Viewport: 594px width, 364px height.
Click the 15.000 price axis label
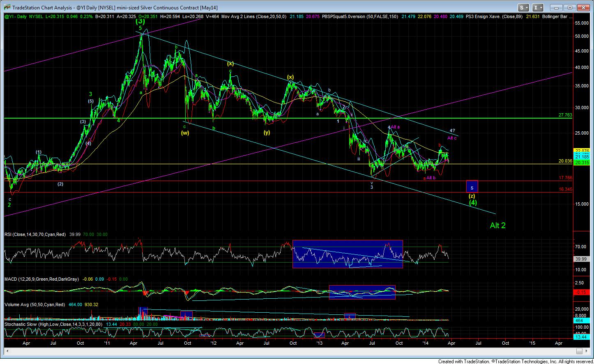click(x=582, y=204)
